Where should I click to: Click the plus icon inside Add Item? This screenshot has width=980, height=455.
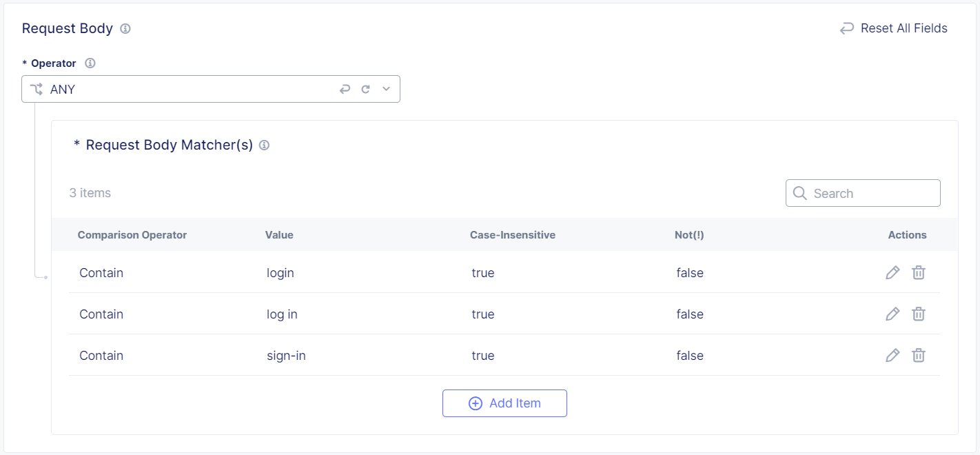(475, 403)
